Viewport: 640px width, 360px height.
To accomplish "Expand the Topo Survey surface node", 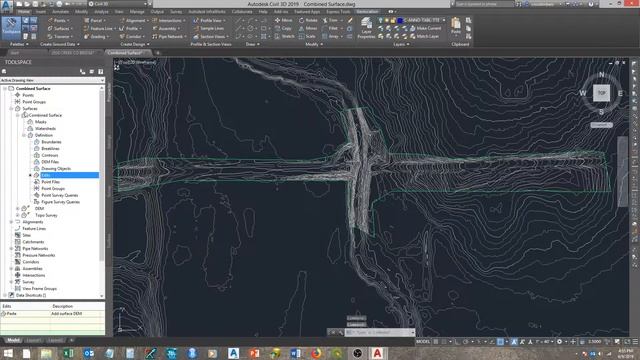I will coord(18,215).
